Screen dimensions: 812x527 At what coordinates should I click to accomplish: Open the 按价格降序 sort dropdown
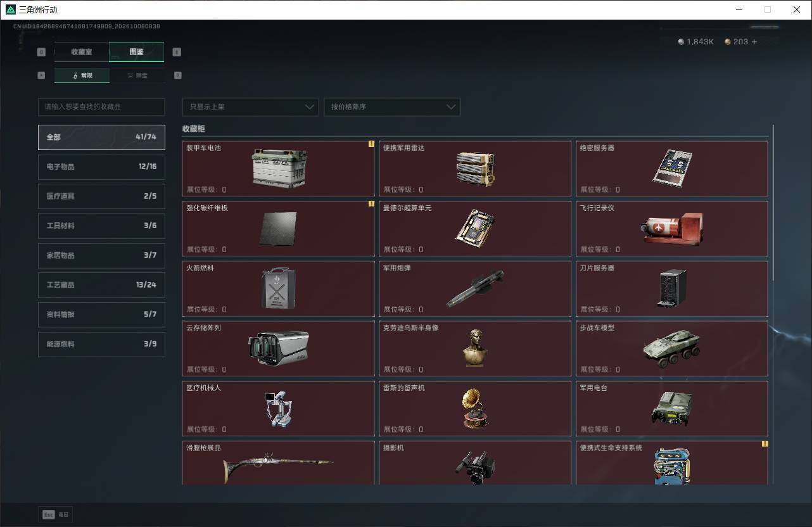click(392, 106)
